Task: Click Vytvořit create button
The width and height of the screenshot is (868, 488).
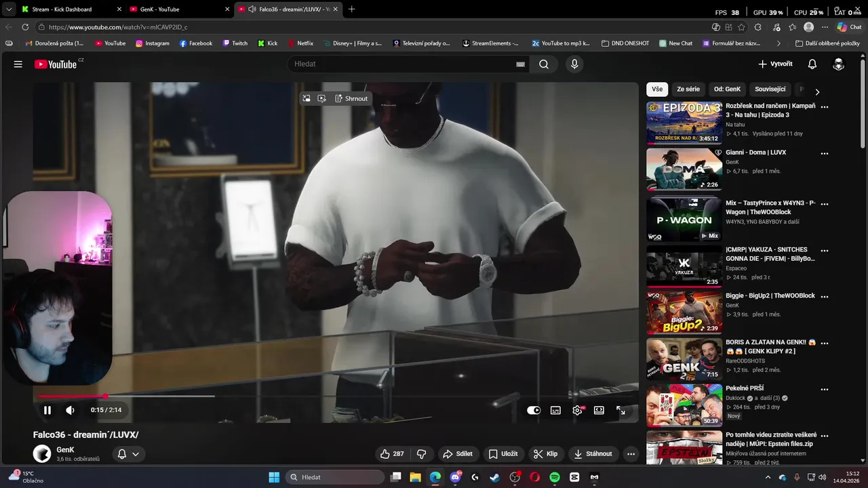Action: tap(775, 64)
